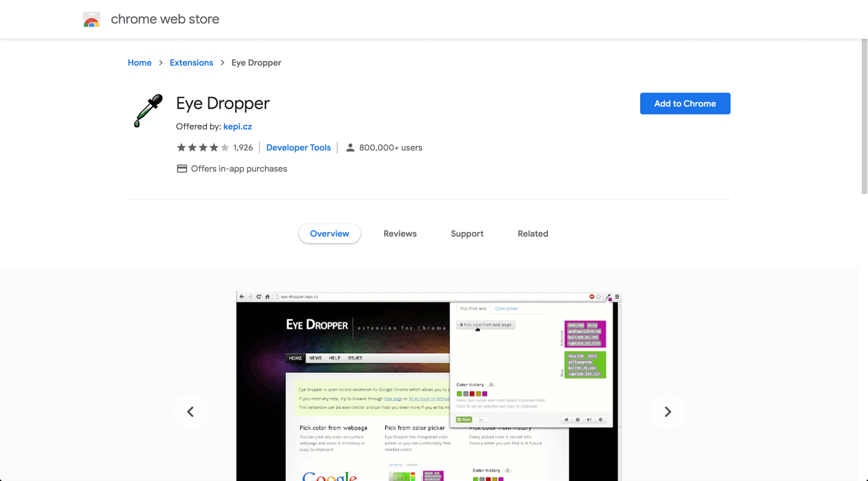Click the Chrome Web Store logo icon

tap(91, 20)
